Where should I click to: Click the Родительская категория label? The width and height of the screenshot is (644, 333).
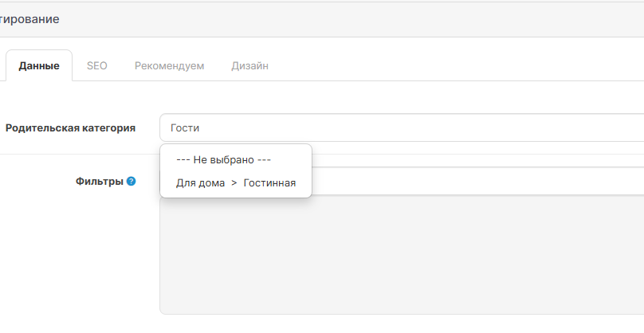(x=70, y=127)
